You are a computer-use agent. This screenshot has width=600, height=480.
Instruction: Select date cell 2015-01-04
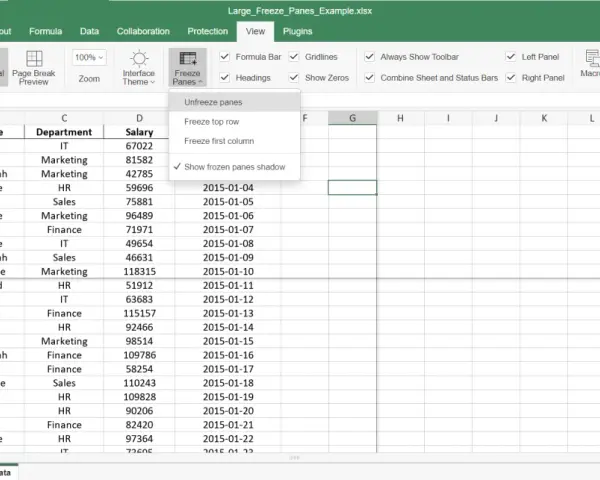[228, 188]
